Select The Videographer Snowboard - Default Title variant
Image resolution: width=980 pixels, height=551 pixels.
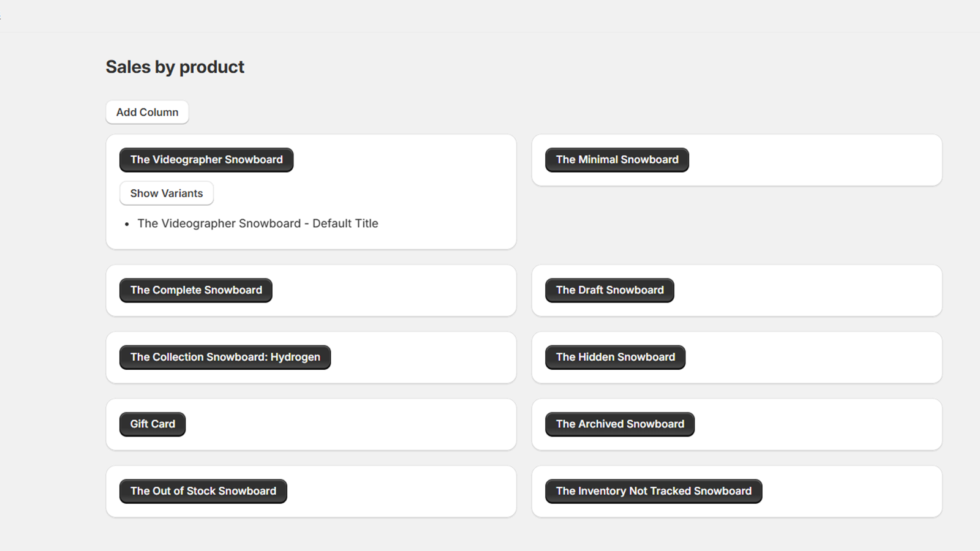click(x=257, y=223)
